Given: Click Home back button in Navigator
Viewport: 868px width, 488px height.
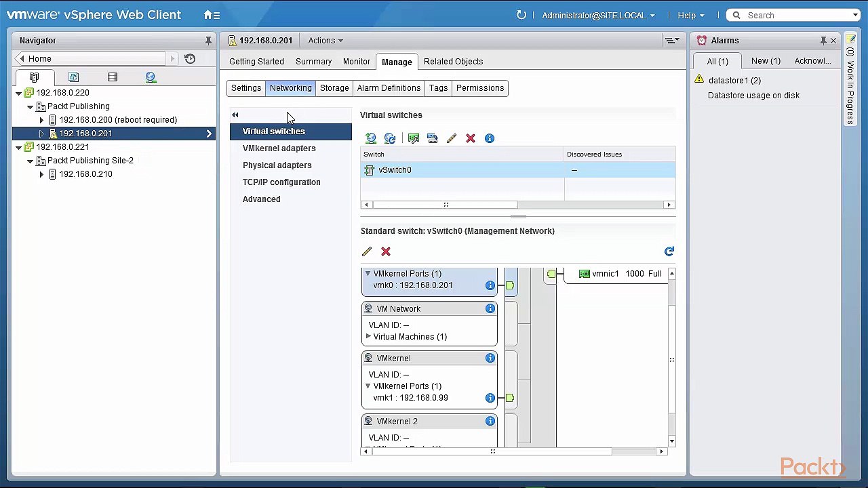Looking at the screenshot, I should click(x=91, y=59).
